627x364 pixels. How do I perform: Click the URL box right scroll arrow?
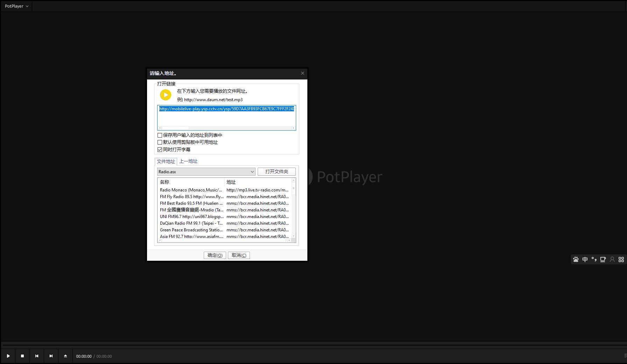pyautogui.click(x=293, y=128)
